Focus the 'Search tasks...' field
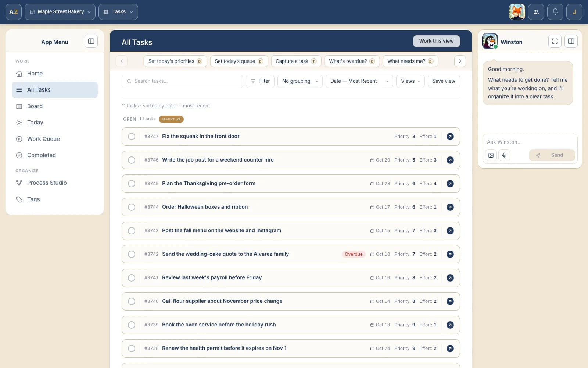This screenshot has height=368, width=588. pos(182,81)
